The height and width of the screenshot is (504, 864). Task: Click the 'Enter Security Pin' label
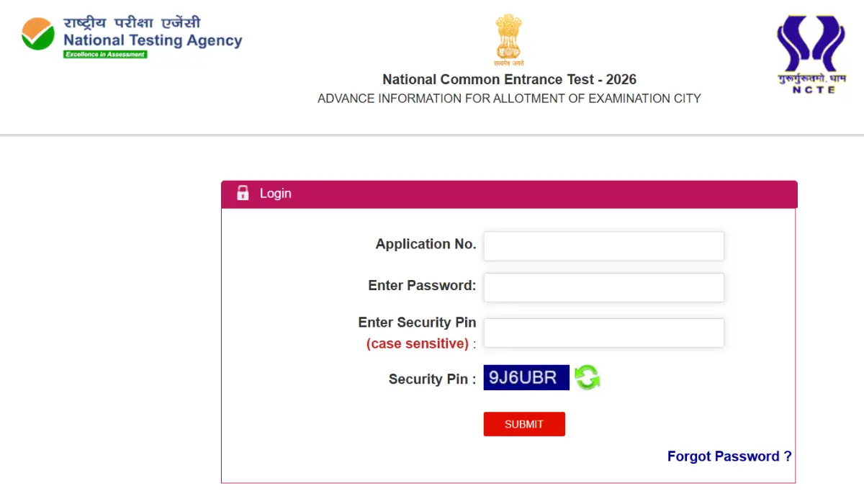point(418,323)
